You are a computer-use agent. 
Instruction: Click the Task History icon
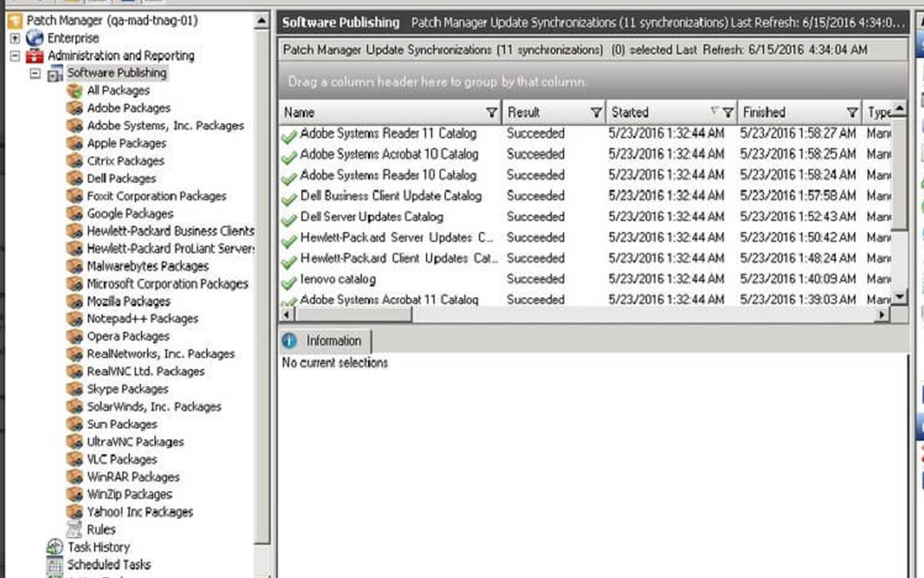pyautogui.click(x=55, y=547)
